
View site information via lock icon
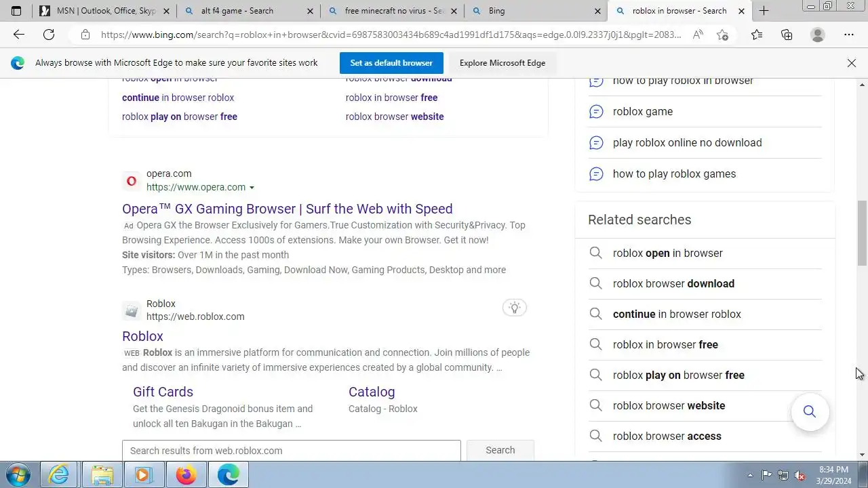click(85, 35)
